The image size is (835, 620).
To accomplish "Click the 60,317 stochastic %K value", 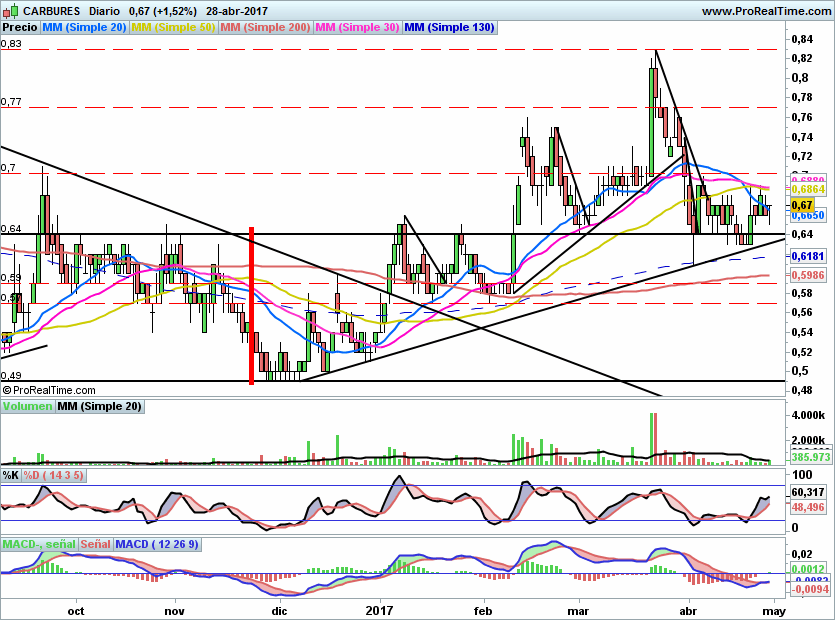I will point(808,492).
